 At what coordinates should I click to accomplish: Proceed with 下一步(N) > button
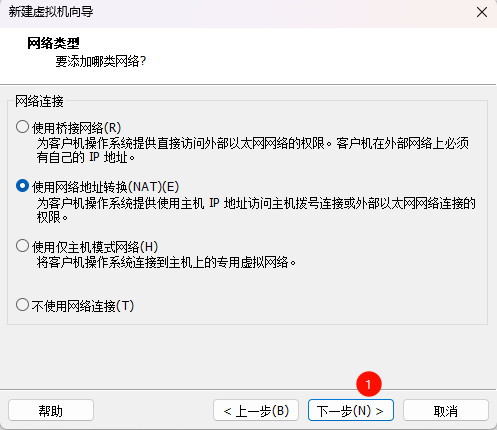[x=351, y=410]
